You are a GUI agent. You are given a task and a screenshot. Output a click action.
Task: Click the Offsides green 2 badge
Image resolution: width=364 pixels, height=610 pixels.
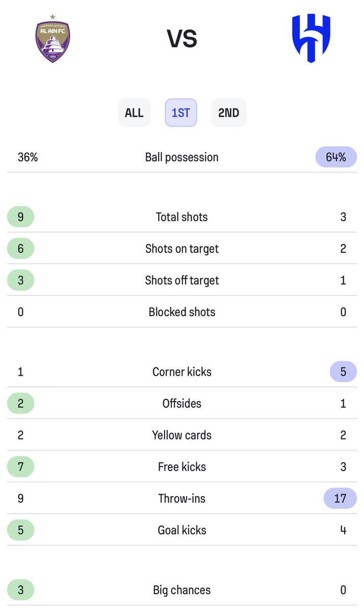click(x=20, y=403)
